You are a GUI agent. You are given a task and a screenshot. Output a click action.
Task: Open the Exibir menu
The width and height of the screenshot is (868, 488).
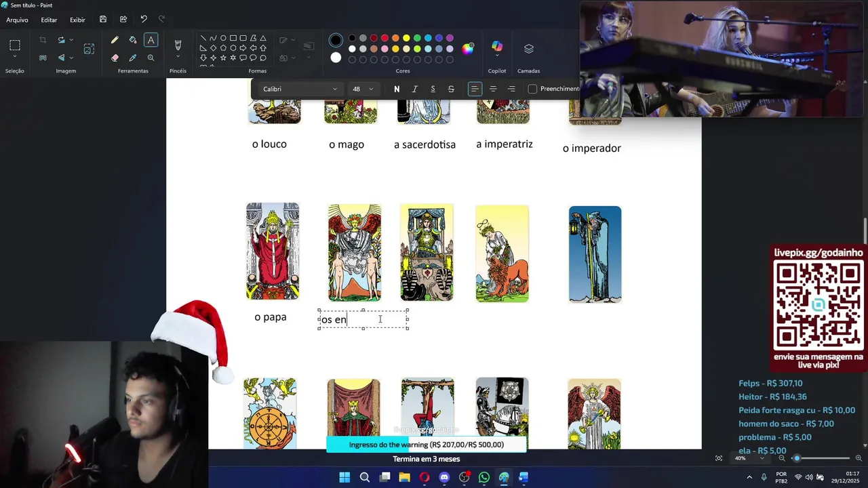click(77, 20)
